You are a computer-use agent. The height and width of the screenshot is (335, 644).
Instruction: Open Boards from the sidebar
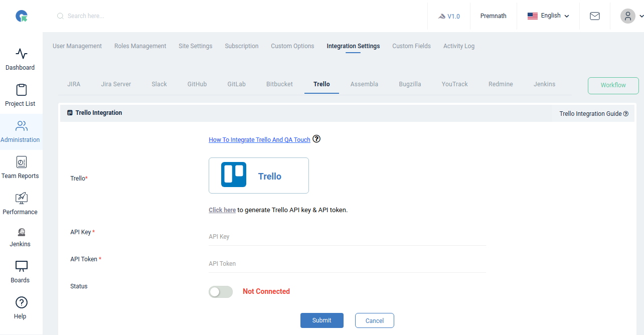point(20,271)
